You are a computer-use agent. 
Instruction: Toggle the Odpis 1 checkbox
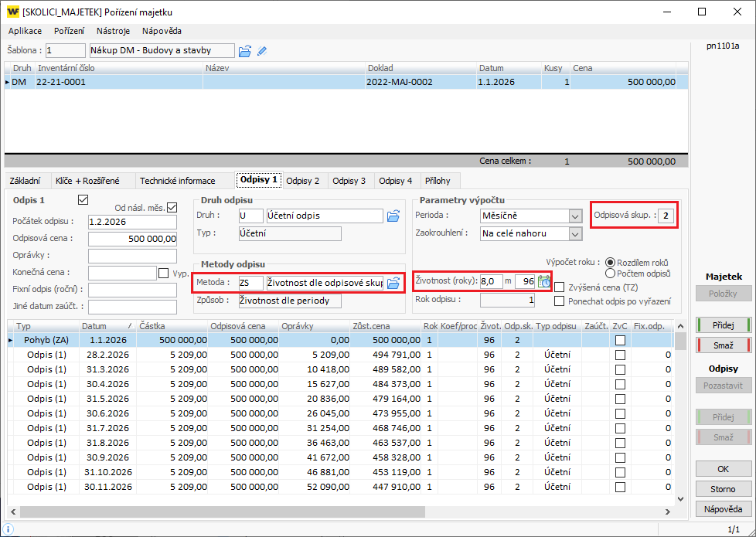point(83,200)
